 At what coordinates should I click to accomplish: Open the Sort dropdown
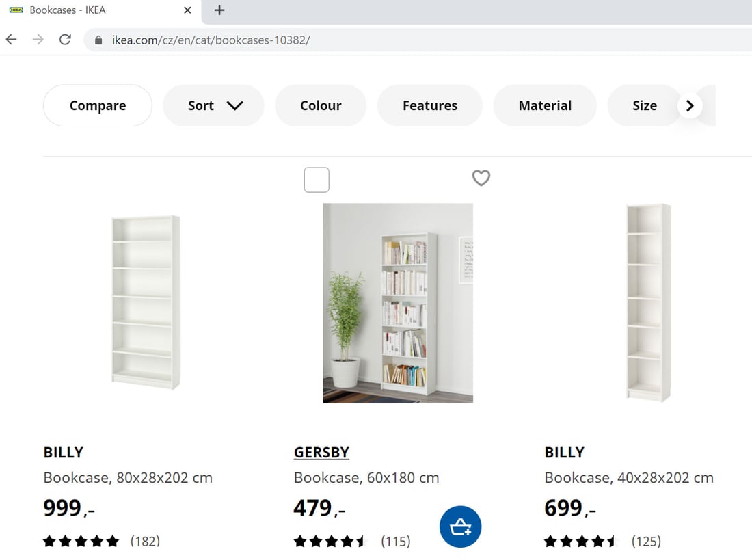click(x=213, y=105)
